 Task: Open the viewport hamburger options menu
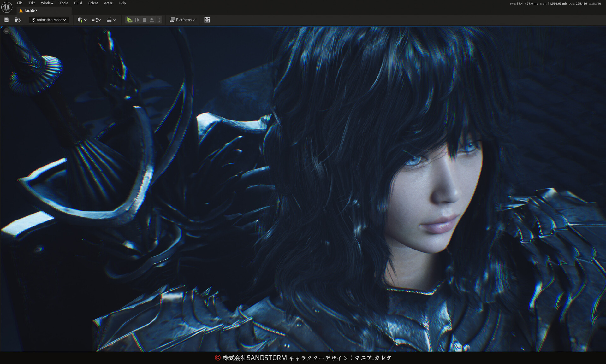pos(6,31)
